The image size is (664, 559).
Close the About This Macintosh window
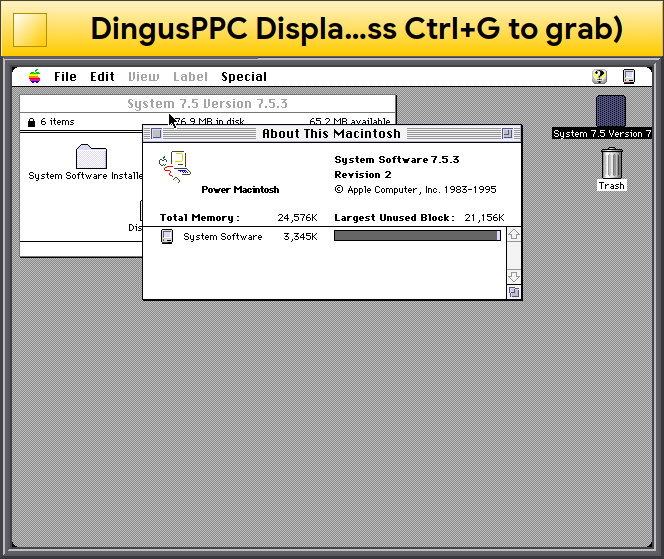coord(156,134)
